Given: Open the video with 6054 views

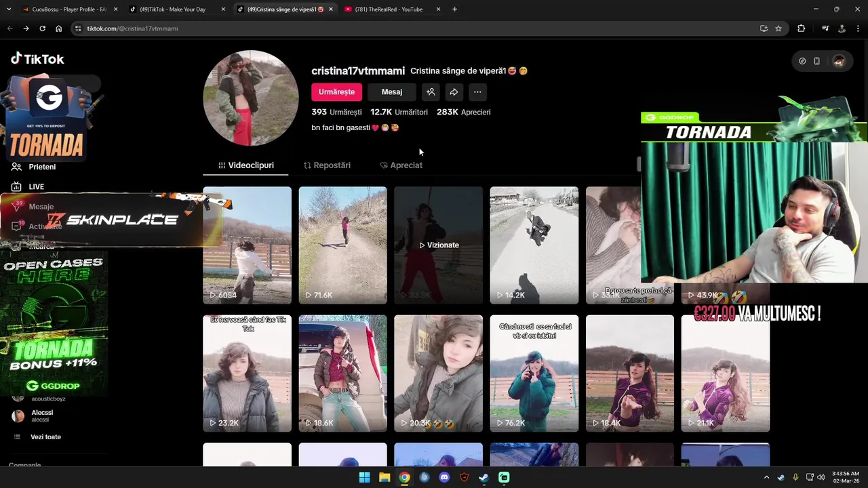Looking at the screenshot, I should [247, 245].
